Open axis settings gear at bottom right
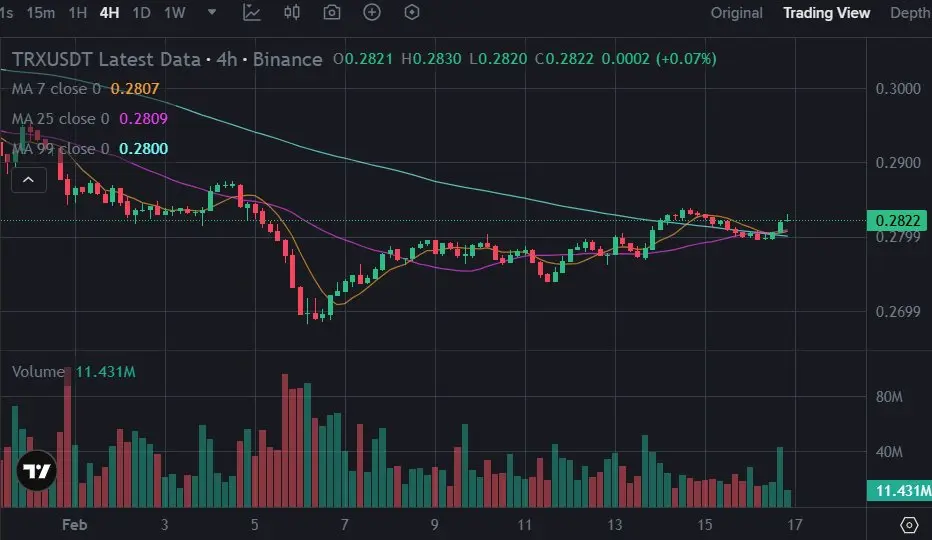Image resolution: width=932 pixels, height=540 pixels. [909, 525]
